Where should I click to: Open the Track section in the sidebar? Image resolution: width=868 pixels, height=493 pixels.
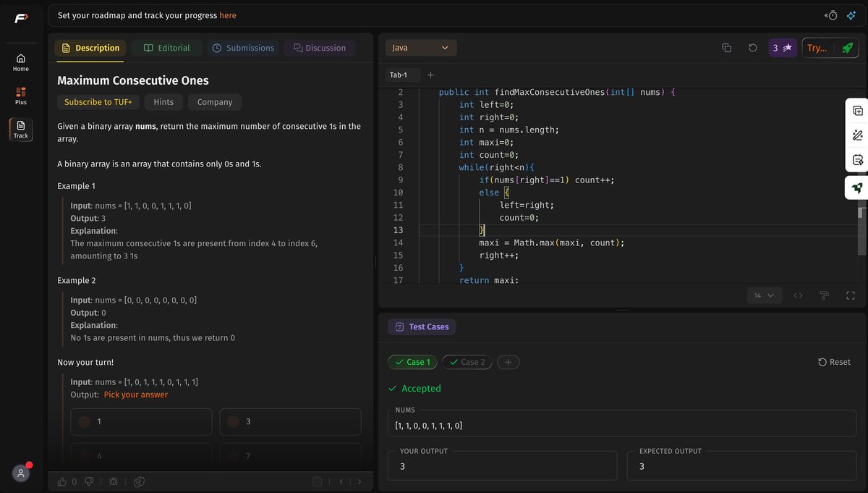(21, 130)
